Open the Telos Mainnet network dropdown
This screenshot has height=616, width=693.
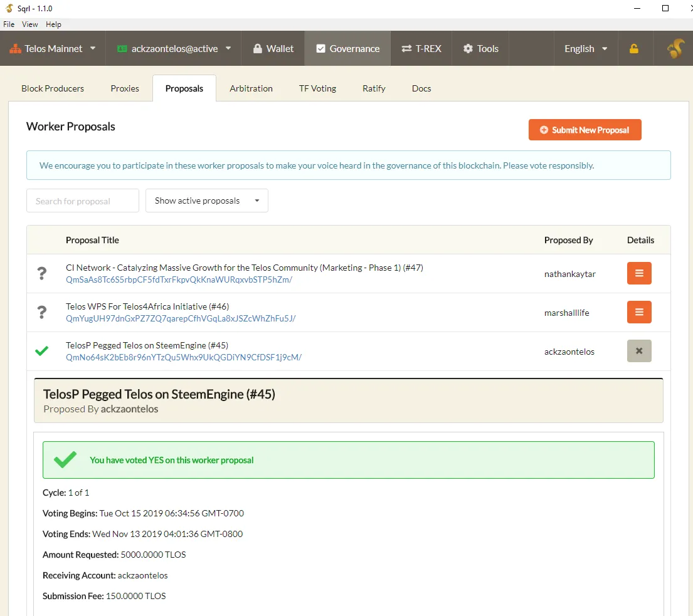pyautogui.click(x=53, y=49)
